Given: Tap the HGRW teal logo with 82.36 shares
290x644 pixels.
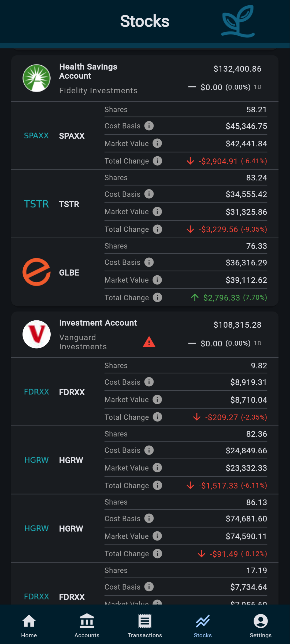Looking at the screenshot, I should pyautogui.click(x=36, y=460).
